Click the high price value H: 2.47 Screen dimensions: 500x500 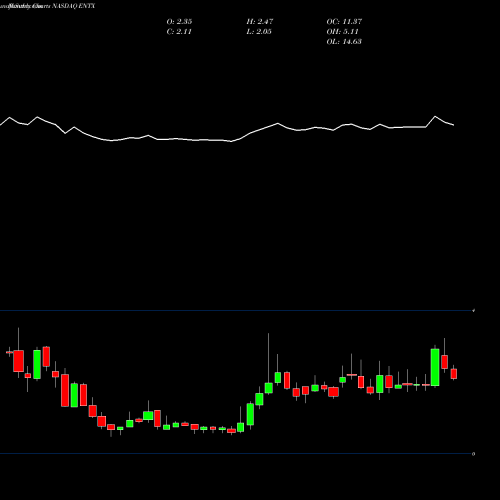[260, 22]
